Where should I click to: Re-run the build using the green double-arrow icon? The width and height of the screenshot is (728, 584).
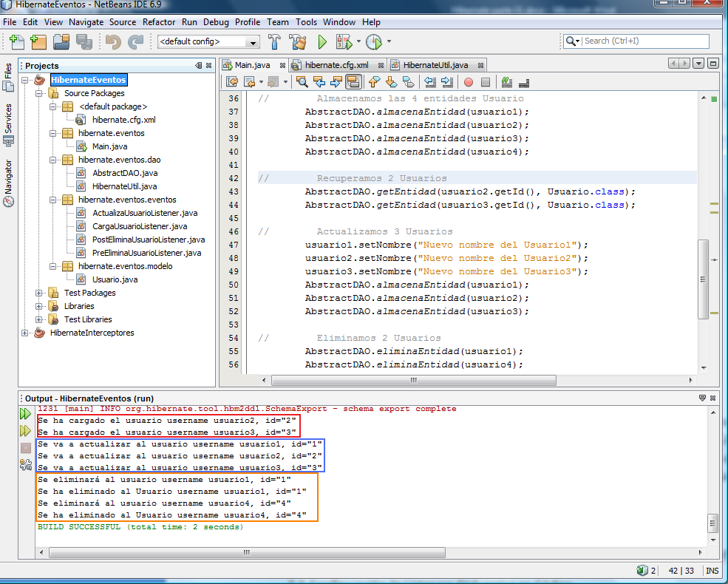click(26, 414)
